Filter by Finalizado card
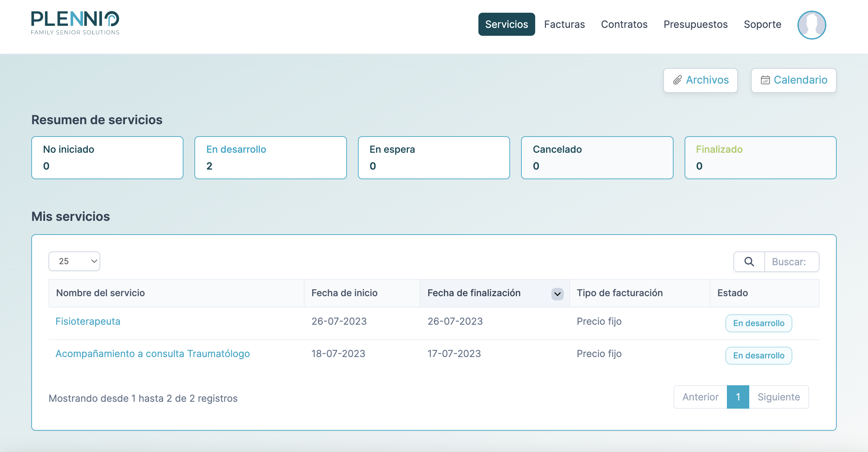Image resolution: width=868 pixels, height=452 pixels. (760, 158)
